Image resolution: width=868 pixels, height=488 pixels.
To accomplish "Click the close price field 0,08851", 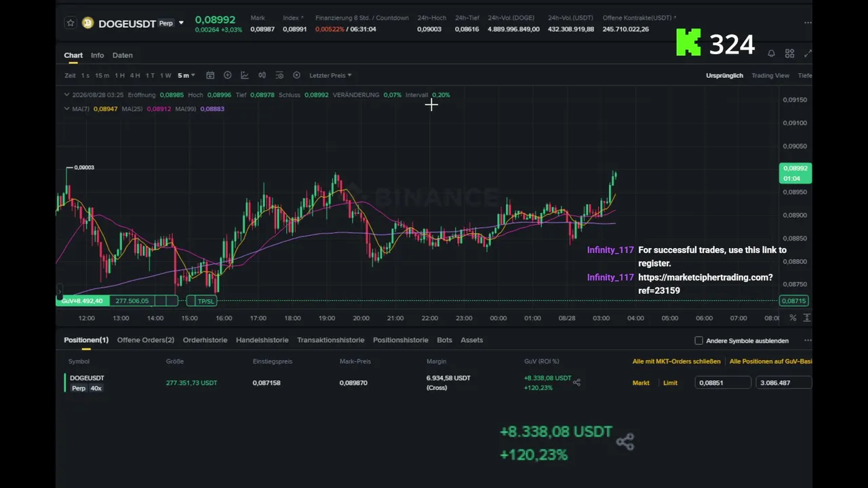I will (724, 383).
